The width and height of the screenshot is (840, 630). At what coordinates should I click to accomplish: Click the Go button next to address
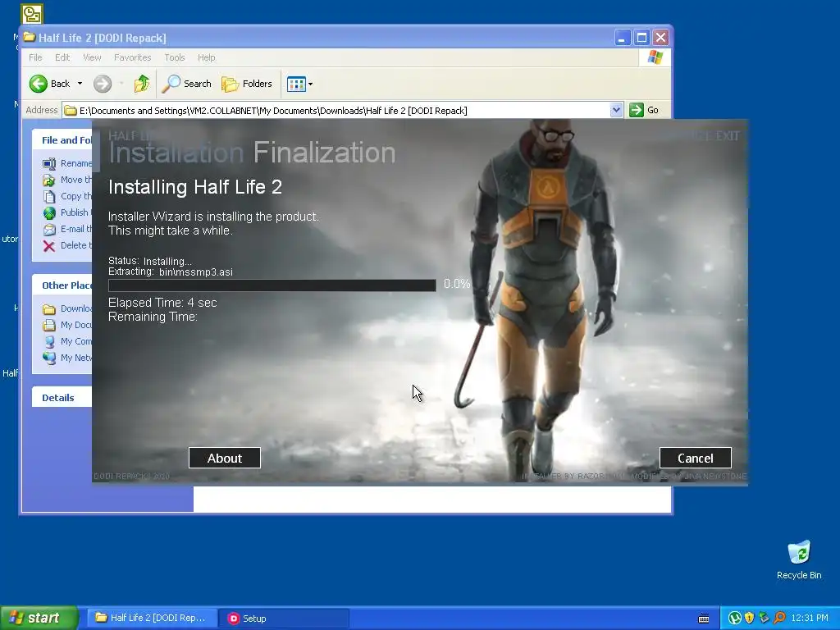click(x=643, y=110)
